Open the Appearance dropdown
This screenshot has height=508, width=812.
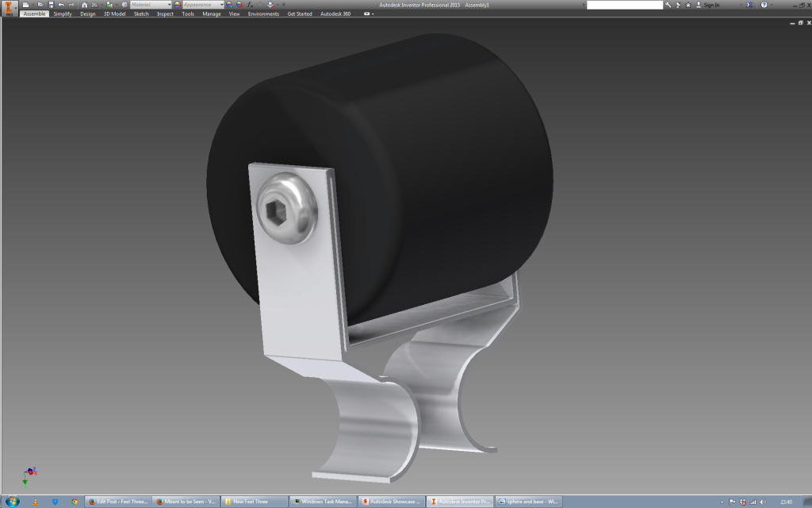point(203,5)
